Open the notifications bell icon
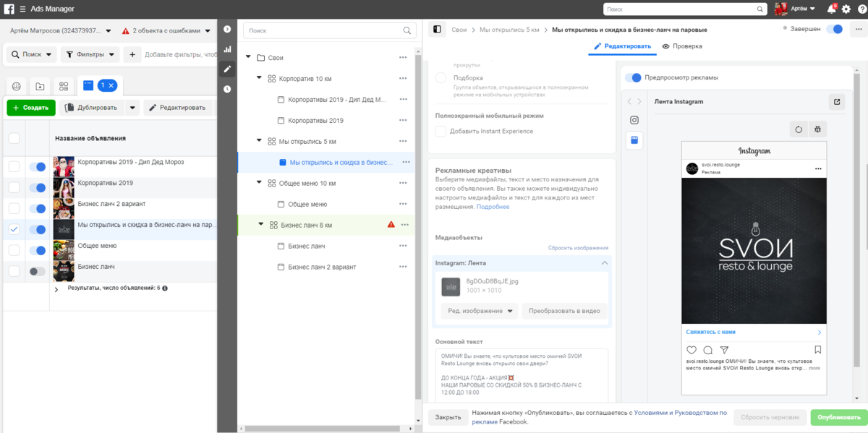This screenshot has width=868, height=433. [831, 9]
